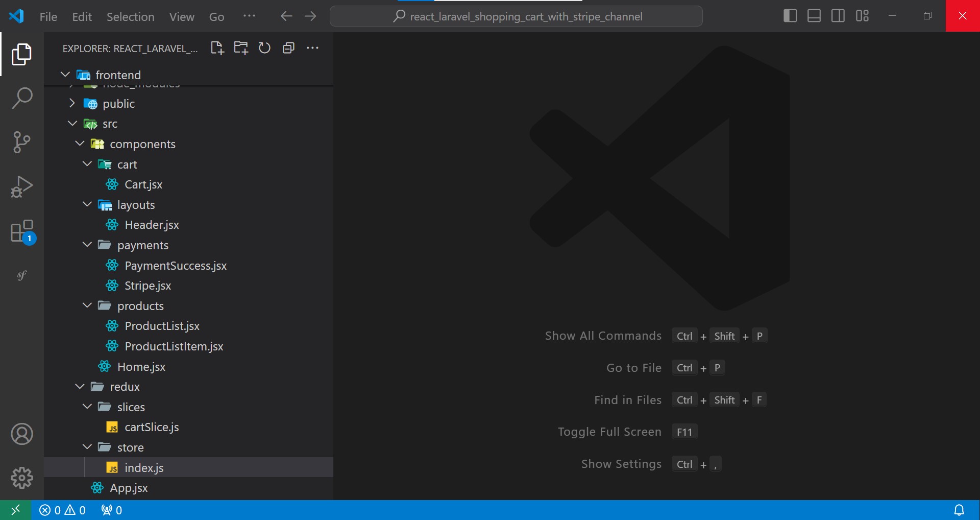Collapse all folders in explorer
The width and height of the screenshot is (980, 520).
click(x=288, y=48)
